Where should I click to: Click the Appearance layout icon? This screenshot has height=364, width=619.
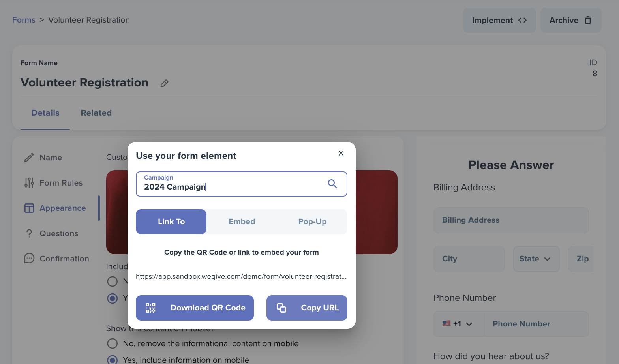pyautogui.click(x=29, y=208)
